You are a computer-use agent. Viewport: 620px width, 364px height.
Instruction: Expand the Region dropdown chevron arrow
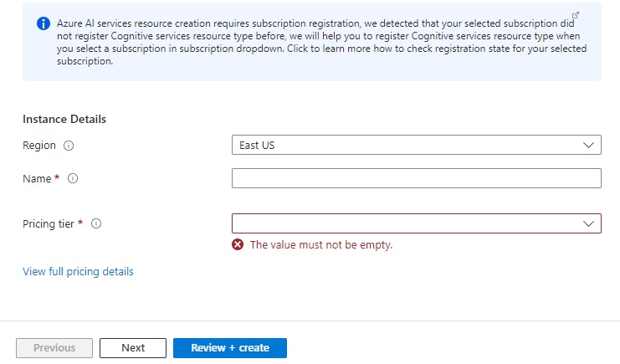click(589, 145)
